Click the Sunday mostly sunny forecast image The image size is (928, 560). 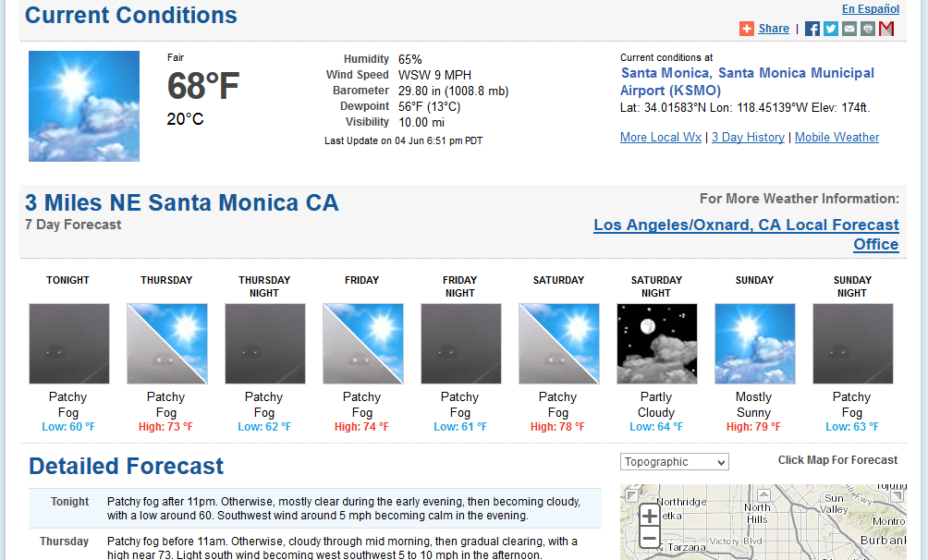pos(754,344)
